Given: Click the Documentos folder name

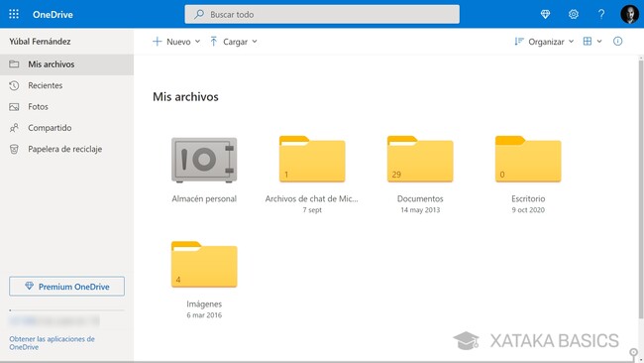Looking at the screenshot, I should tap(420, 199).
